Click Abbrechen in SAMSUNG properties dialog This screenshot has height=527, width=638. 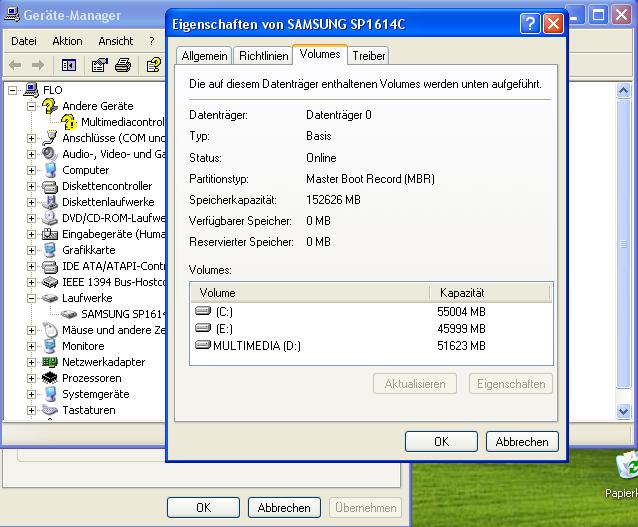(x=522, y=442)
